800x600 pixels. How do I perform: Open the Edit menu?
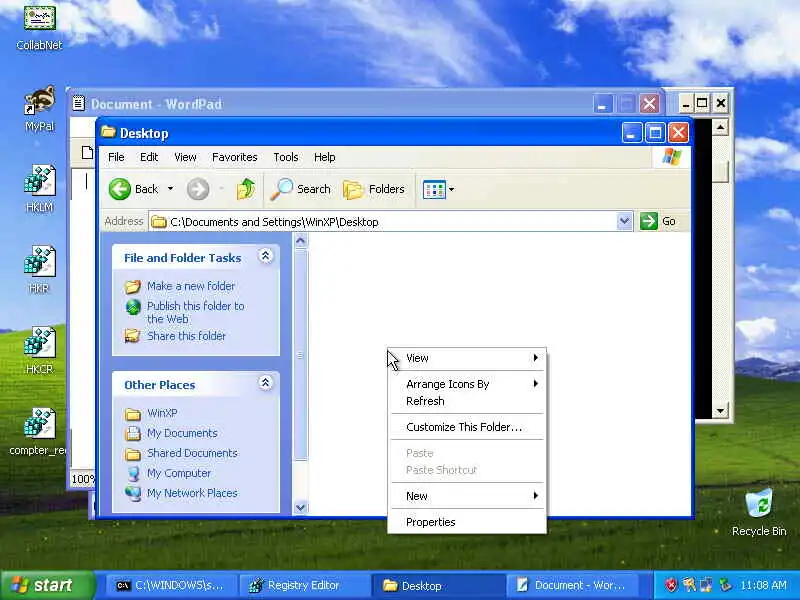(x=149, y=157)
